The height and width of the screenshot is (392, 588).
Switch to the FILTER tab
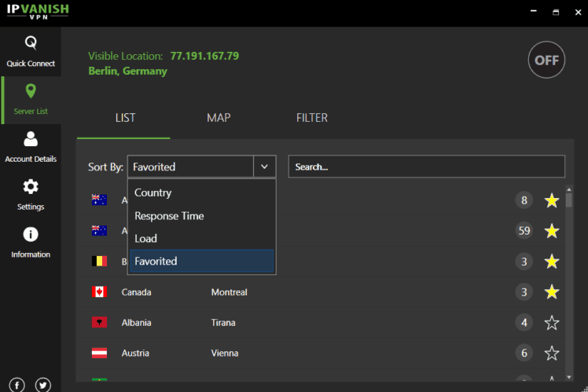311,118
